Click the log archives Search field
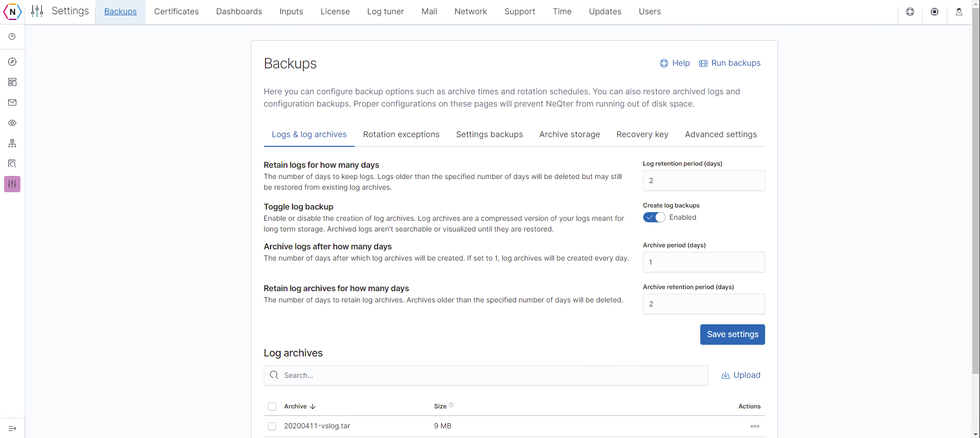 pyautogui.click(x=486, y=375)
